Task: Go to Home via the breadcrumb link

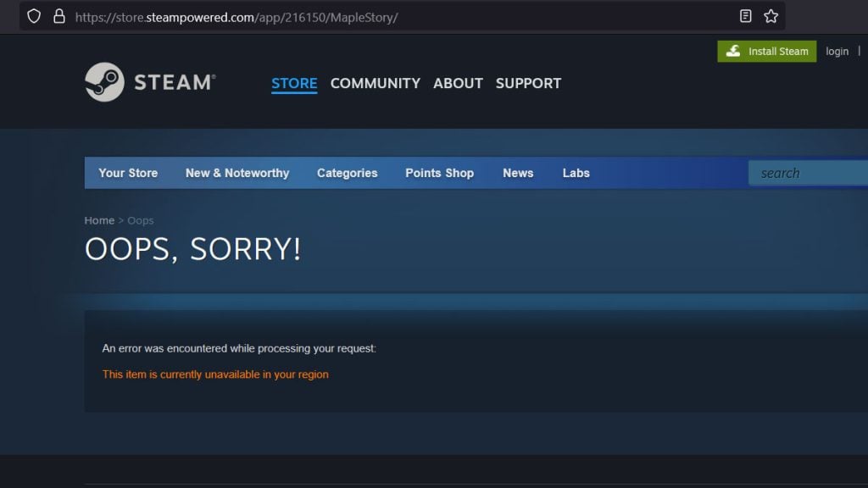Action: (98, 219)
